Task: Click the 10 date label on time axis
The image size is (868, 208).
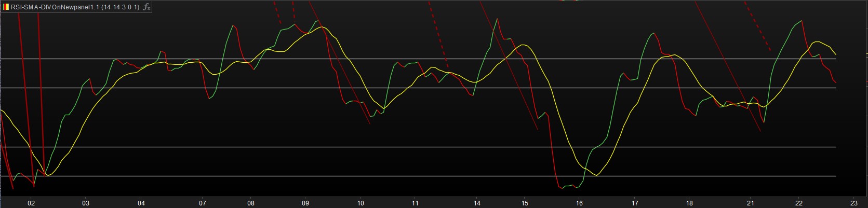Action: pyautogui.click(x=360, y=203)
